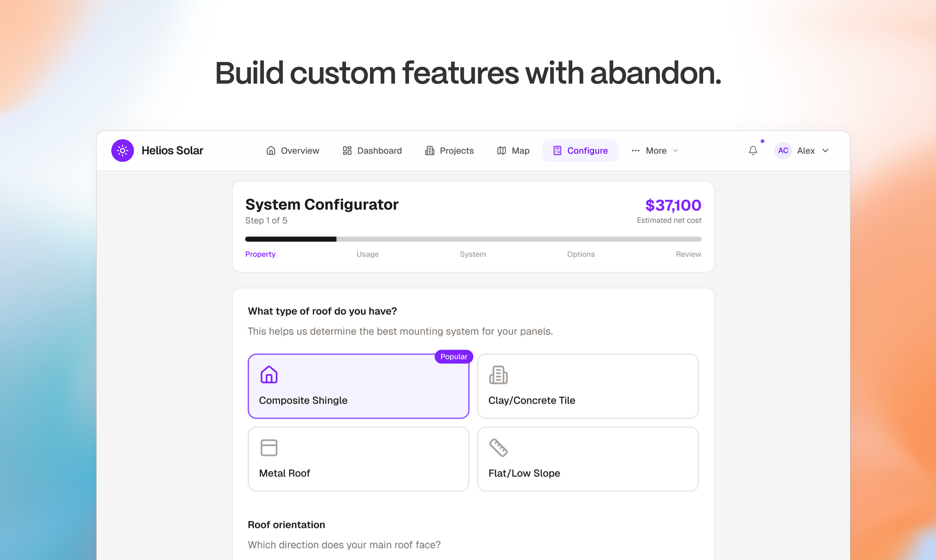Select the Metal Roof option
Viewport: 936px width, 560px height.
[x=358, y=458]
